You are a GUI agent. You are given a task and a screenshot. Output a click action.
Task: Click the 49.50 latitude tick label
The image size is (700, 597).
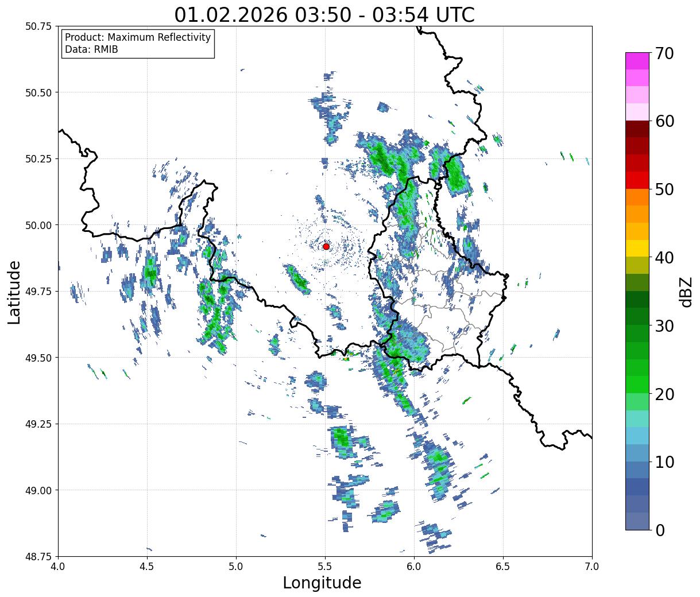point(39,358)
